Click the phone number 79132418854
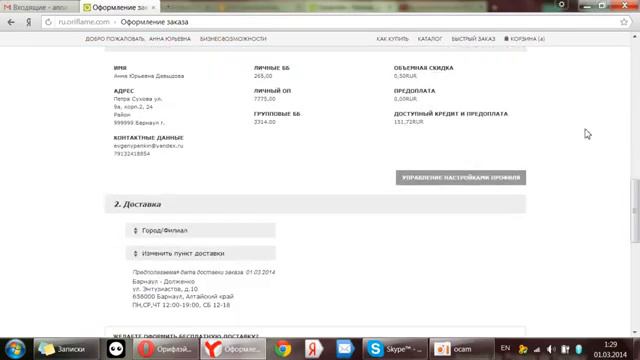 (132, 154)
